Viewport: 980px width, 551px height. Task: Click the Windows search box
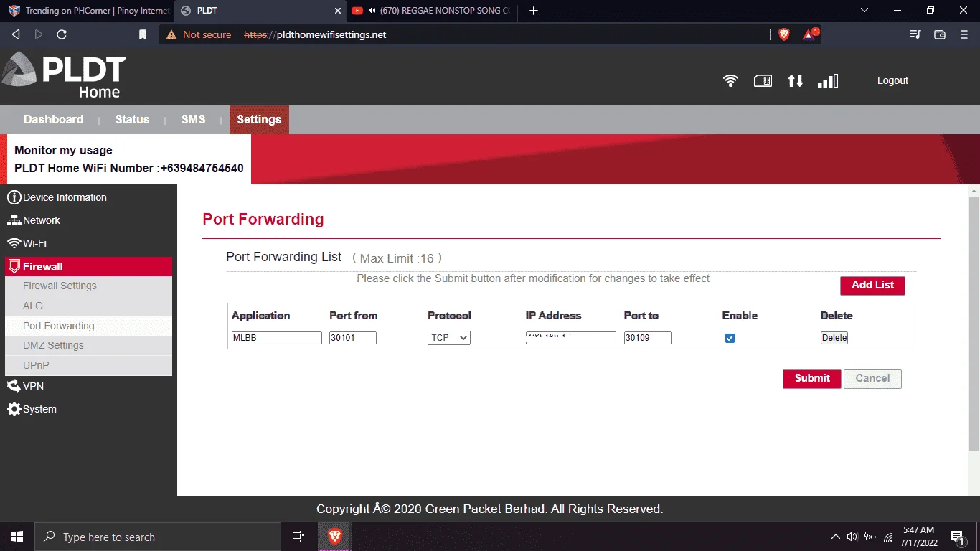[x=157, y=537]
